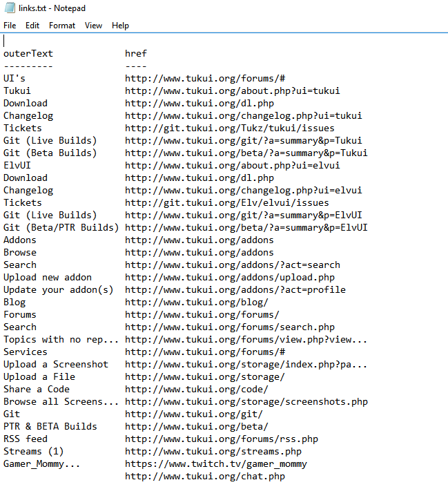
Task: Open the Format menu
Action: pyautogui.click(x=62, y=26)
